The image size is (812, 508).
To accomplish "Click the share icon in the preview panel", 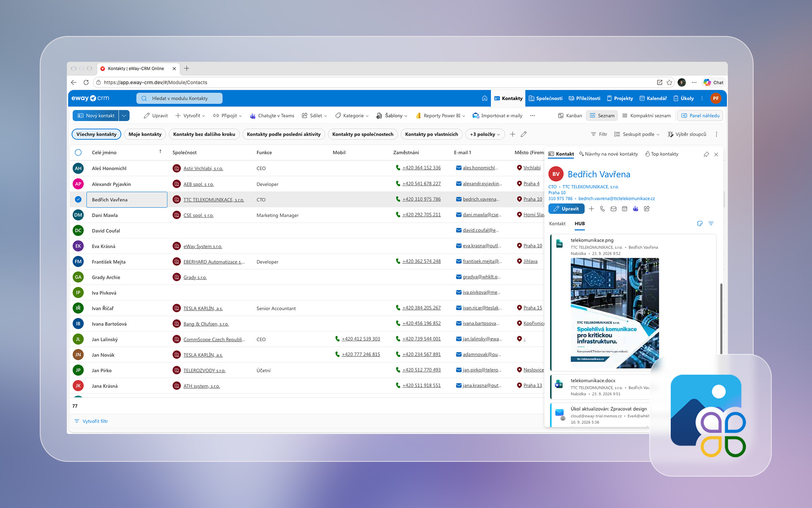I will (647, 209).
